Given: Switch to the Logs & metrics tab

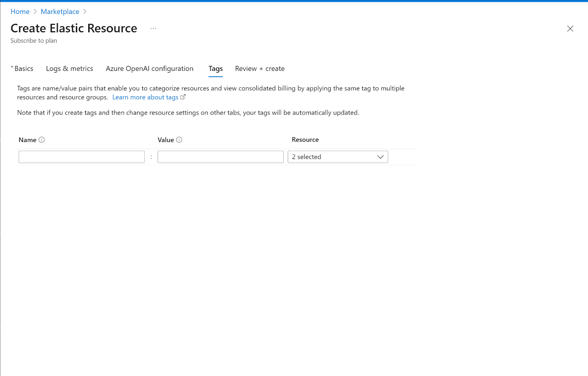Looking at the screenshot, I should coord(69,68).
